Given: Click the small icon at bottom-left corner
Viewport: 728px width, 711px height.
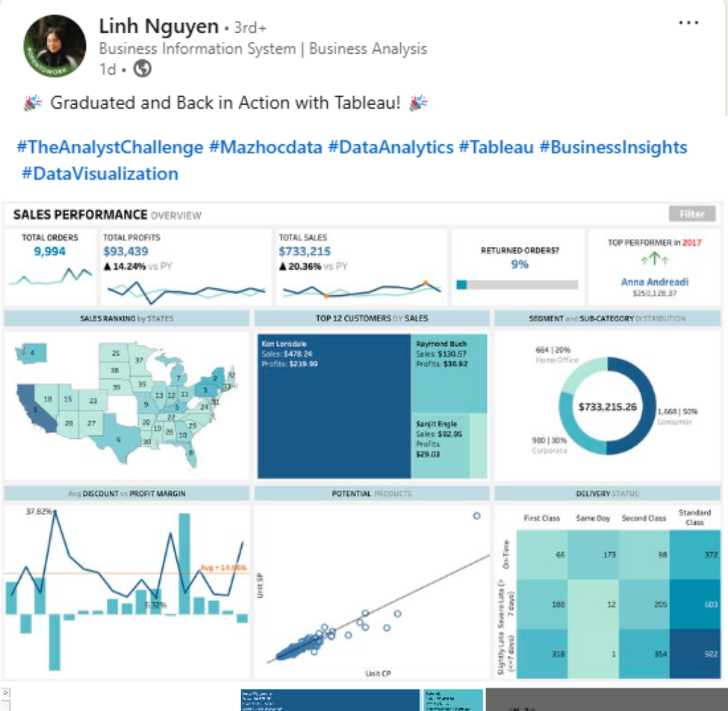Looking at the screenshot, I should click(6, 694).
